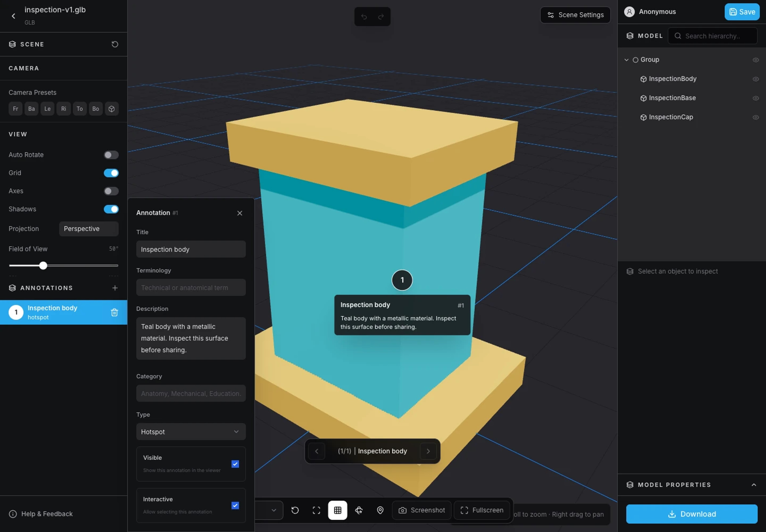Image resolution: width=766 pixels, height=532 pixels.
Task: Select the Left camera preset Le
Action: point(47,109)
